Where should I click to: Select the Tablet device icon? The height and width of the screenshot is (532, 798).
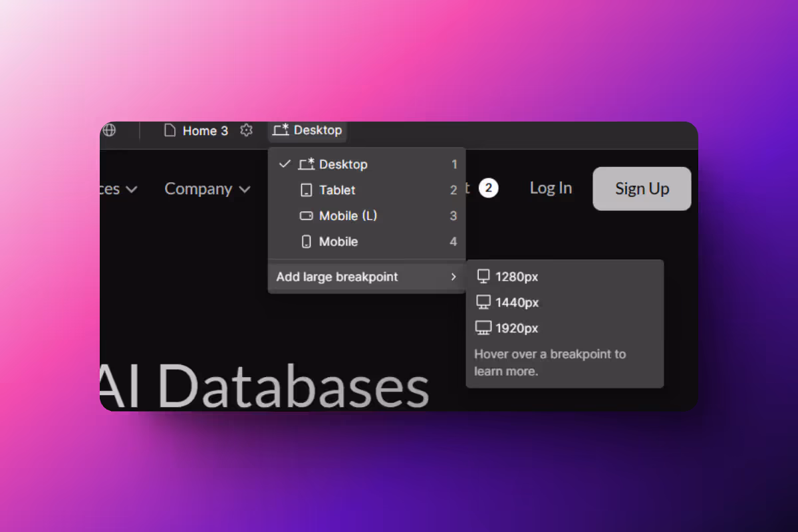tap(306, 190)
